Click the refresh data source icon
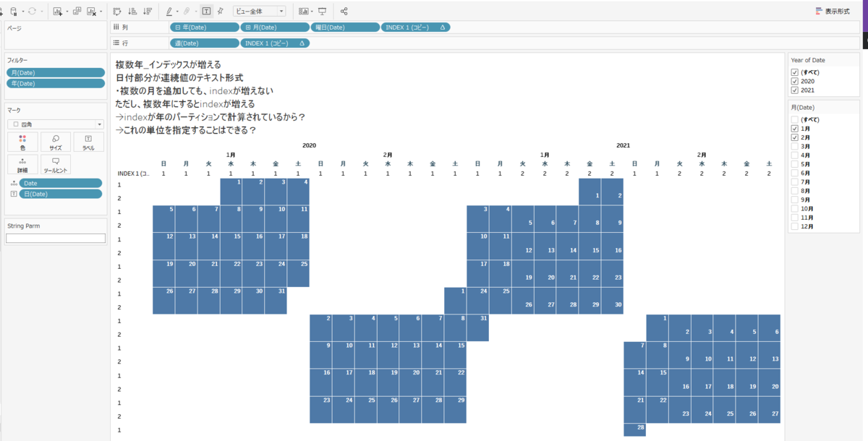This screenshot has height=441, width=868. [x=32, y=12]
